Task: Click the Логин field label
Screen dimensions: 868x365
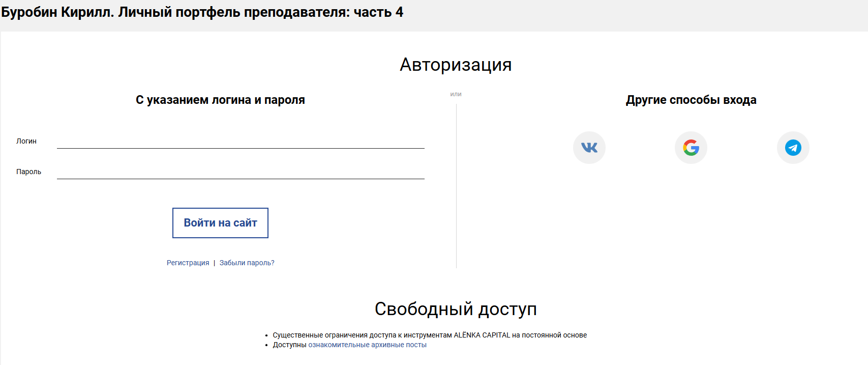Action: (26, 141)
